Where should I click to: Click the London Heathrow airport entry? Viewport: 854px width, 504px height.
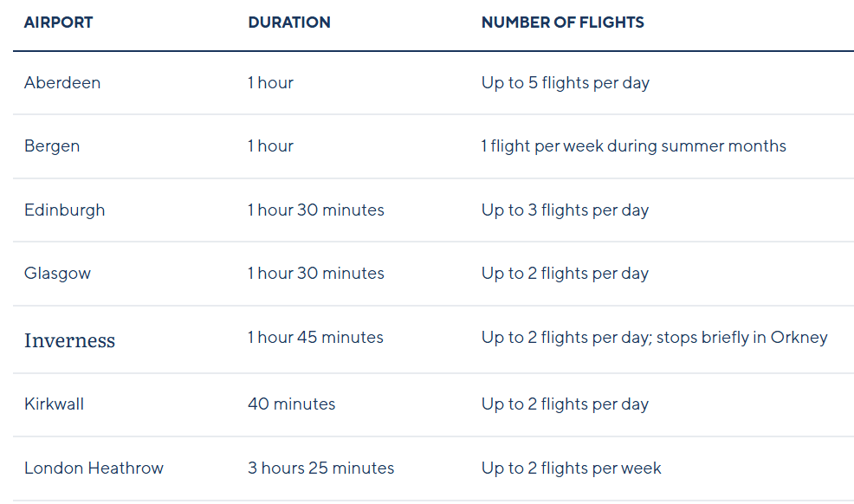(x=94, y=468)
